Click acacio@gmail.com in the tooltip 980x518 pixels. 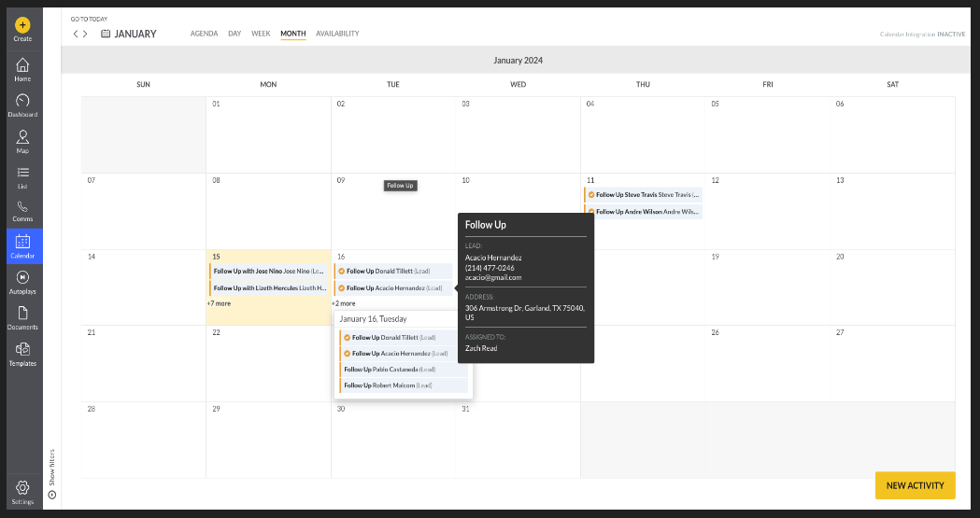(x=493, y=278)
